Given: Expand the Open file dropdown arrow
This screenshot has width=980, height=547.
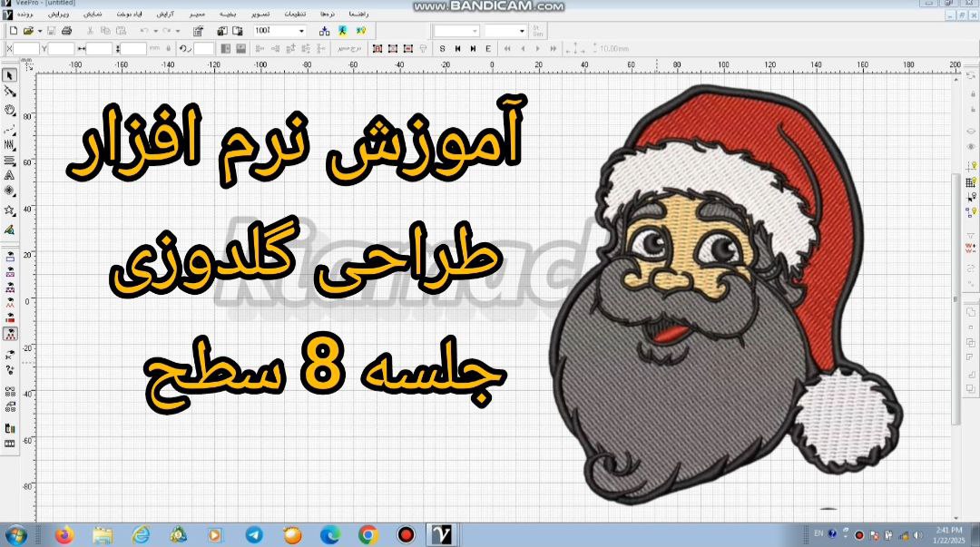Looking at the screenshot, I should [39, 31].
